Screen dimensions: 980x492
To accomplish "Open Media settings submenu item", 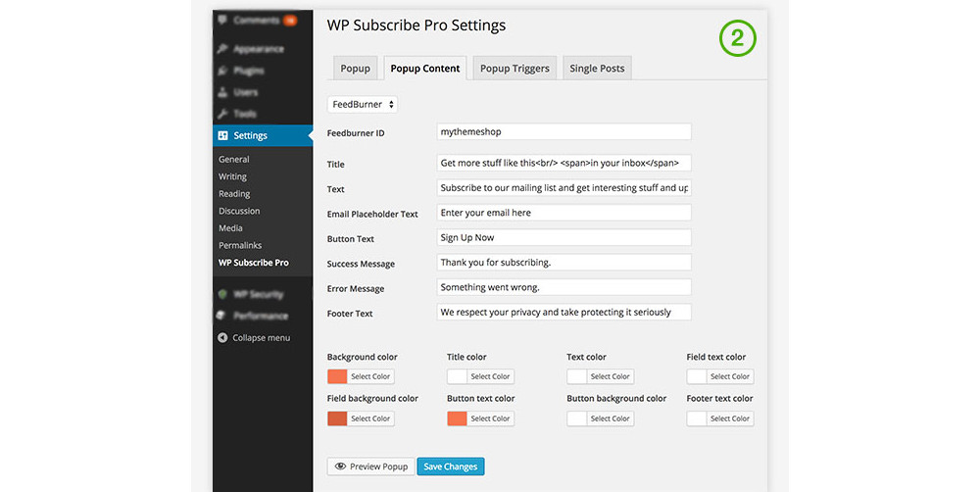I will [230, 228].
